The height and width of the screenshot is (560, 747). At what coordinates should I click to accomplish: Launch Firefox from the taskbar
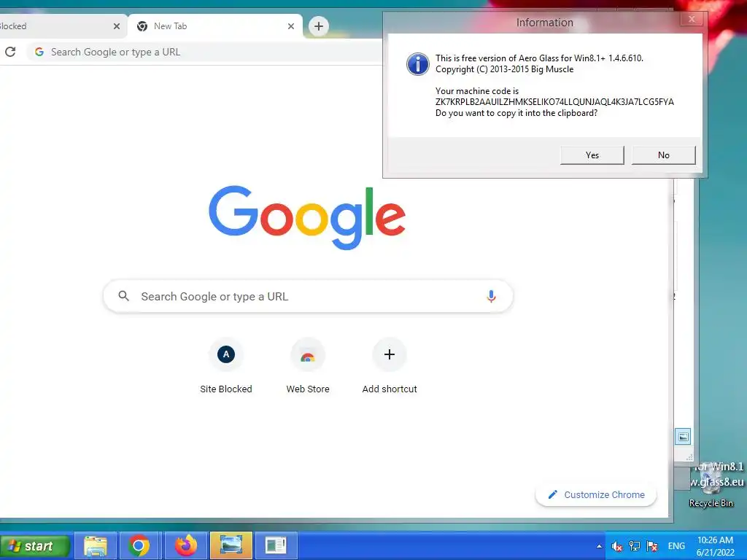point(186,545)
